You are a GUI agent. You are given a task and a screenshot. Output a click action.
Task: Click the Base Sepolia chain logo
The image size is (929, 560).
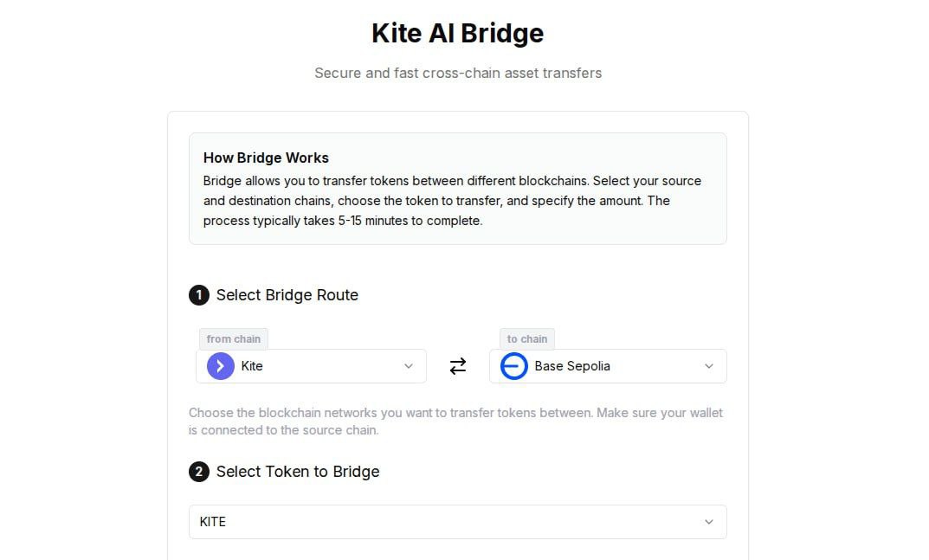tap(513, 366)
